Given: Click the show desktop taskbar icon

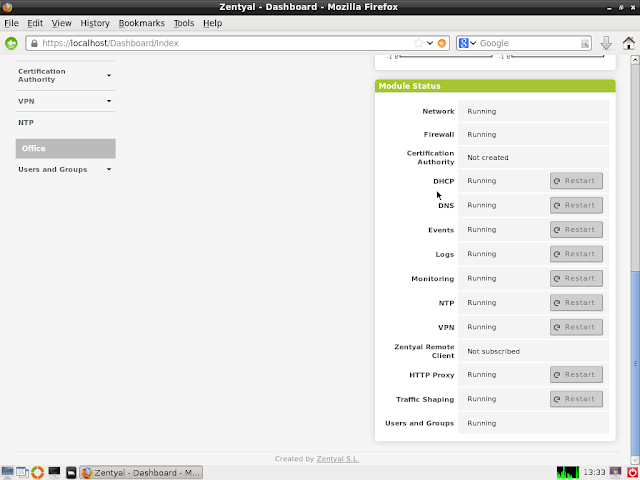Looking at the screenshot, I should pos(7,472).
